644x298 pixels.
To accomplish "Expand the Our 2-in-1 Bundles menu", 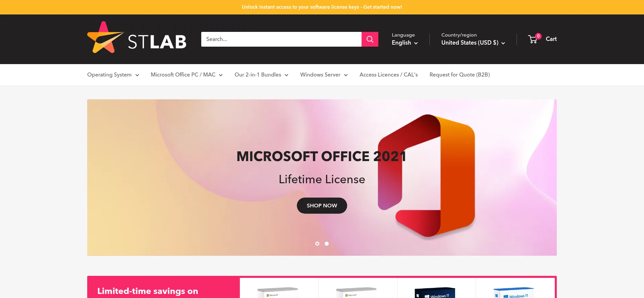I will click(261, 75).
